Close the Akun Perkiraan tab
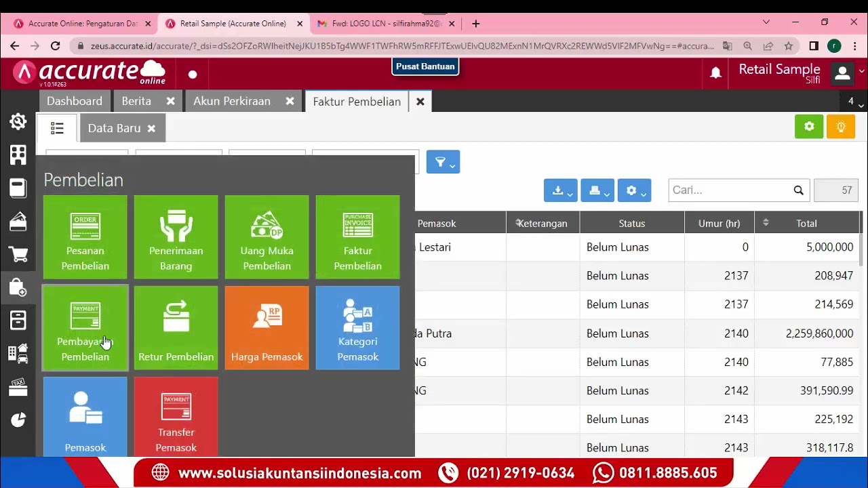The width and height of the screenshot is (868, 488). (290, 101)
